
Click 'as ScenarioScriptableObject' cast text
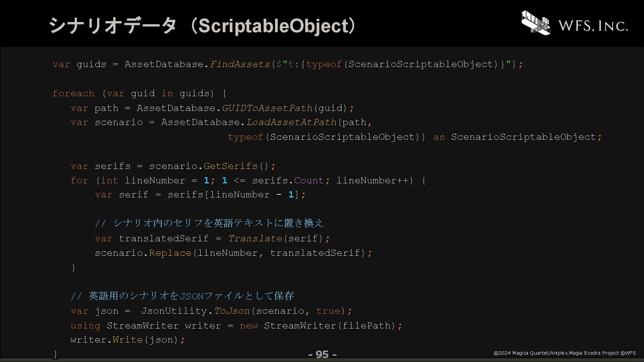pyautogui.click(x=514, y=137)
